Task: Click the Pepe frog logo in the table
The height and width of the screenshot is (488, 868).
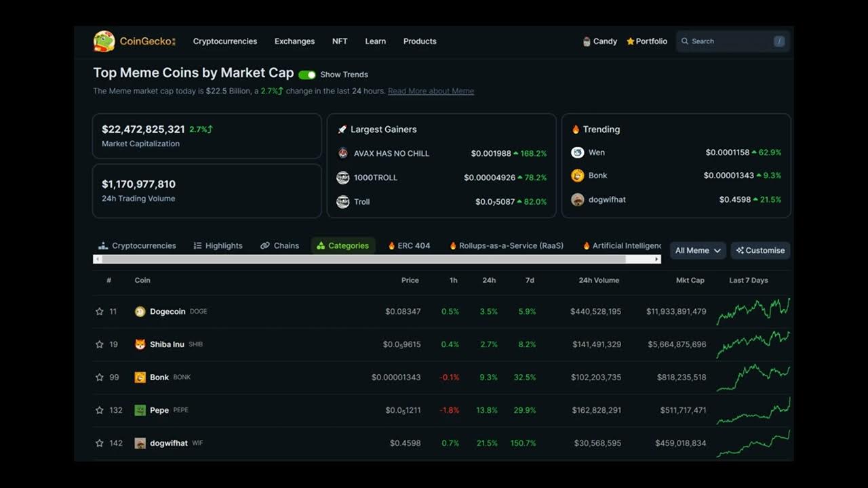Action: click(140, 410)
